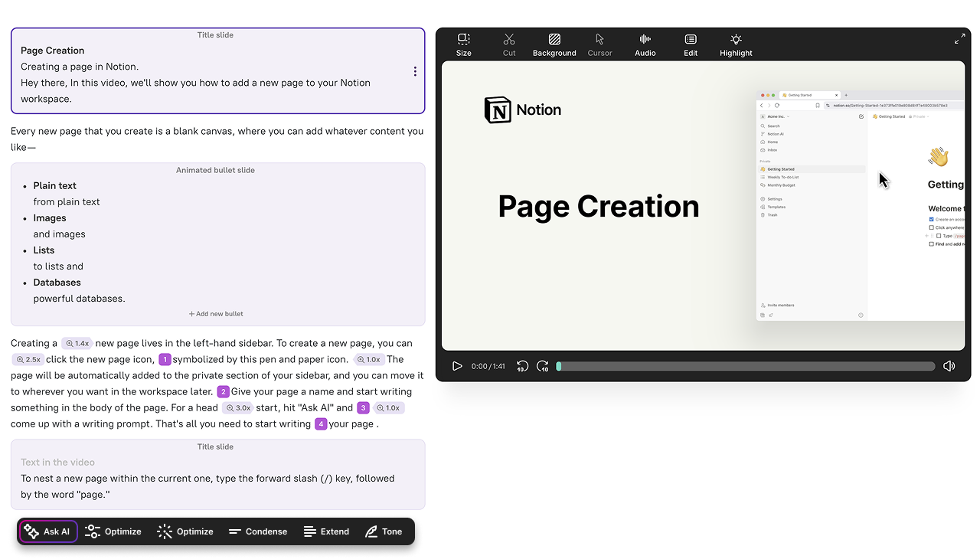
Task: Click Optimize with sliders icon
Action: click(113, 531)
